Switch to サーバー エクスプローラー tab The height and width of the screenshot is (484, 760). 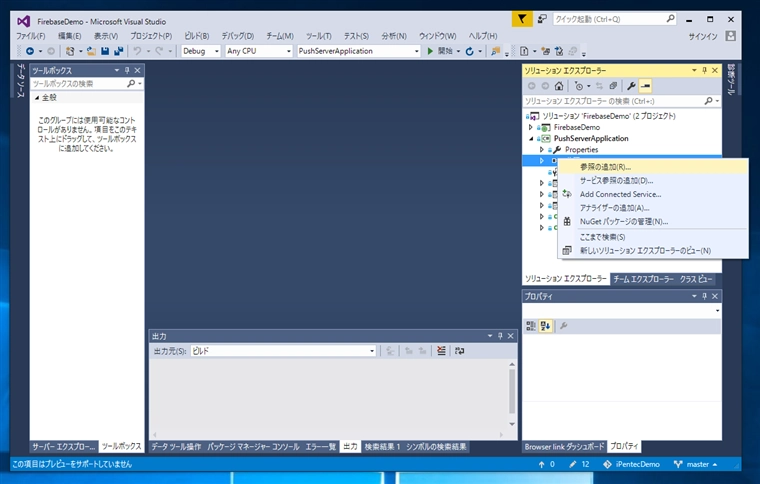63,447
